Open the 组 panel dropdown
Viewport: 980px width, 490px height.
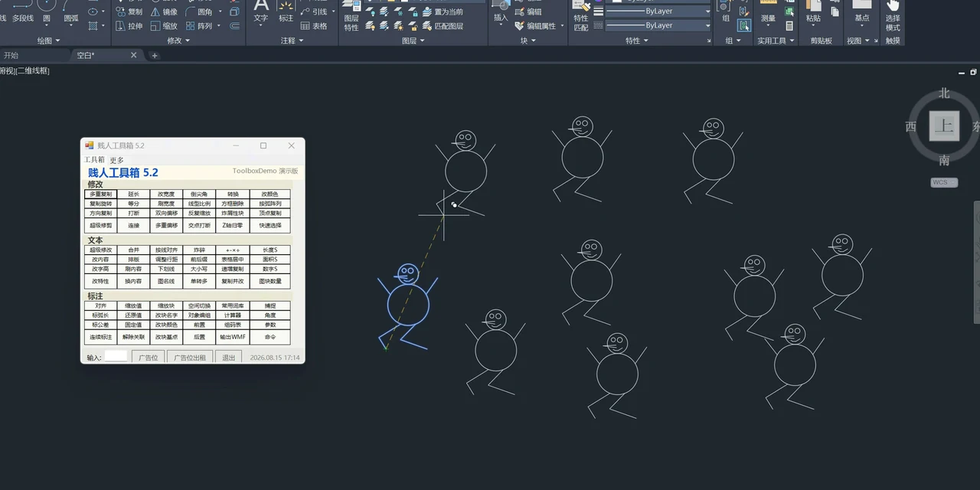point(734,41)
